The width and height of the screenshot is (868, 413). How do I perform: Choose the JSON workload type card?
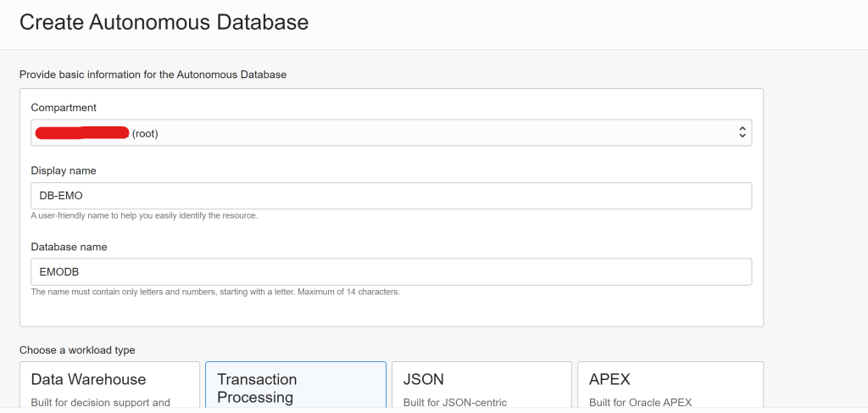tap(481, 386)
